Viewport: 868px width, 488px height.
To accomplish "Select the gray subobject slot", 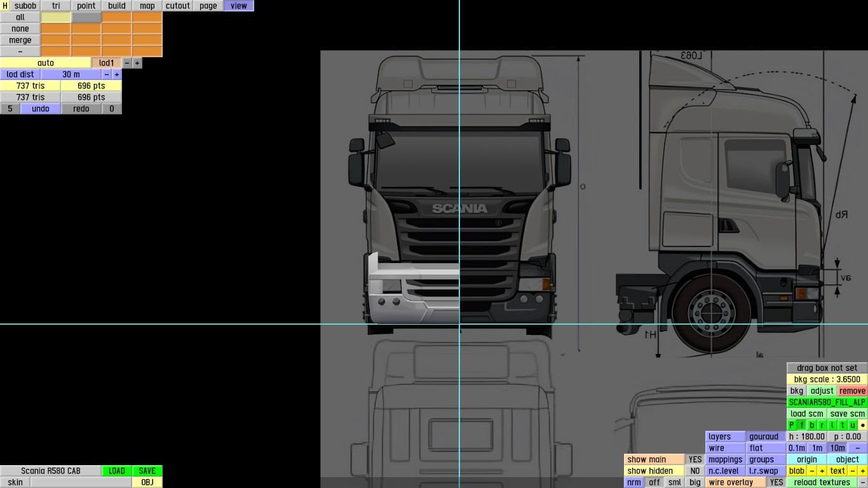I will pos(86,17).
